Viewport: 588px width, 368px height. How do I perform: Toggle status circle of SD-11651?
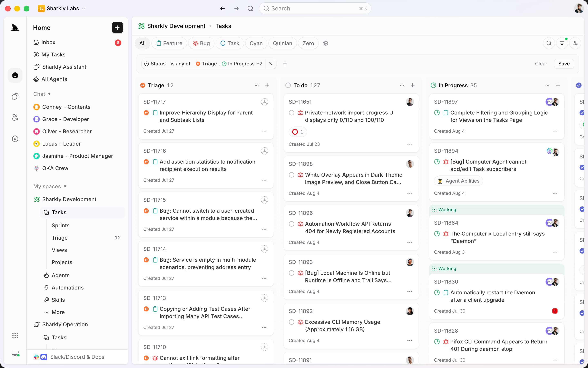[x=292, y=113]
